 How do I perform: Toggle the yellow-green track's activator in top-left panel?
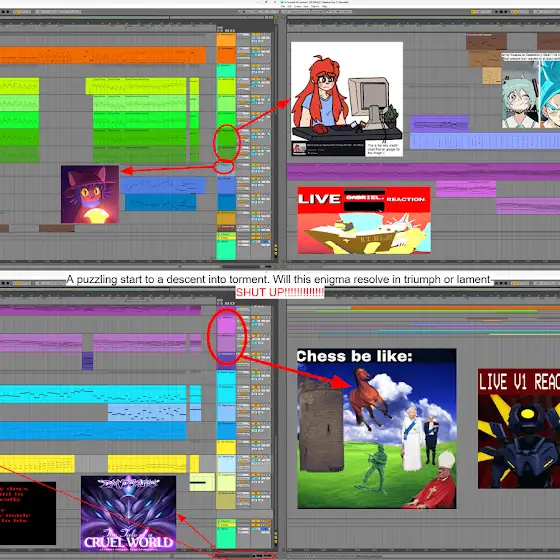click(256, 79)
